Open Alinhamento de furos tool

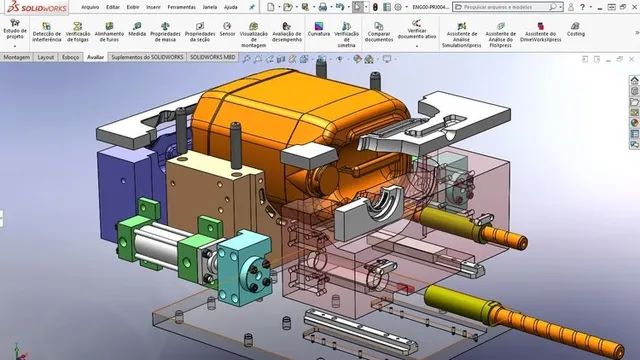coord(109,32)
